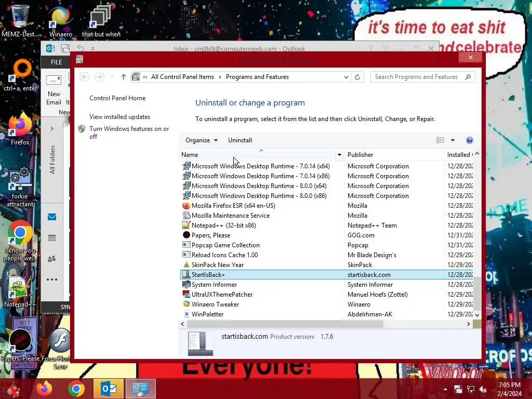Open the Name column filter dropdown
The width and height of the screenshot is (532, 399).
[x=339, y=155]
